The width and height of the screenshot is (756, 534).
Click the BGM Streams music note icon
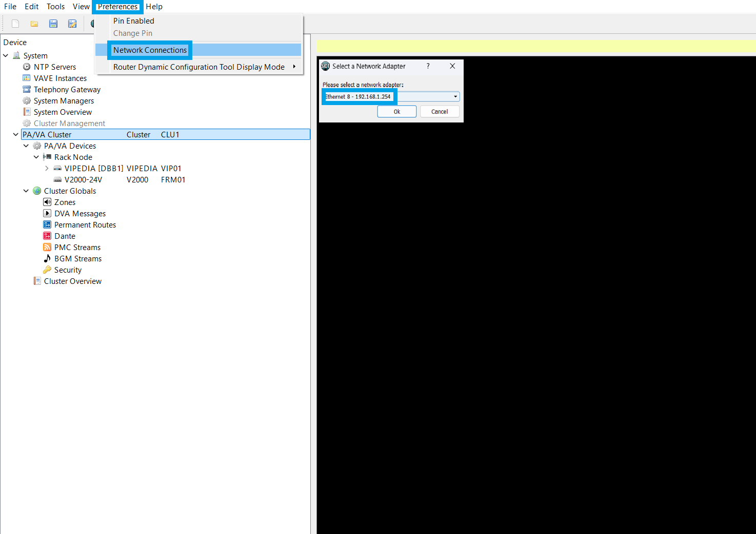[47, 258]
